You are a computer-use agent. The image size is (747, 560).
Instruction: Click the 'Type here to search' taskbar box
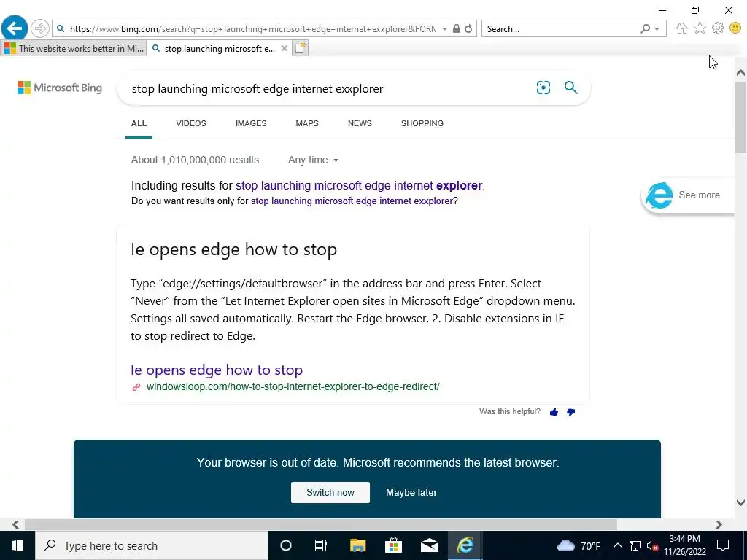152,545
